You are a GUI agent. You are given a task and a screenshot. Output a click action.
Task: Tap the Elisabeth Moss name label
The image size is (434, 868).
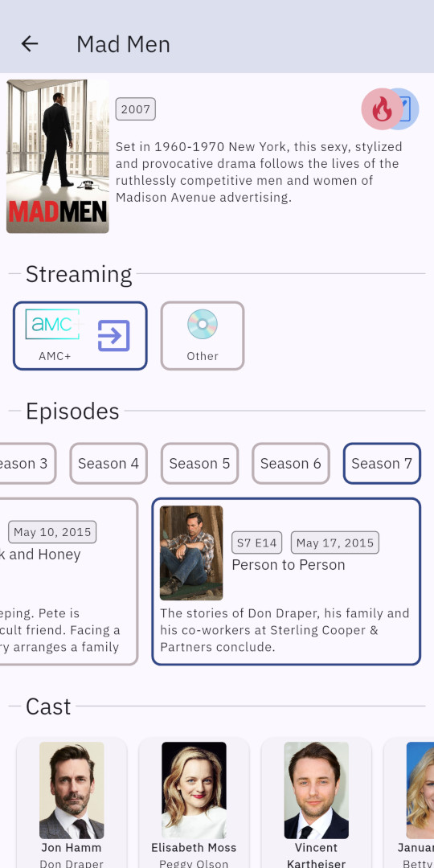194,848
